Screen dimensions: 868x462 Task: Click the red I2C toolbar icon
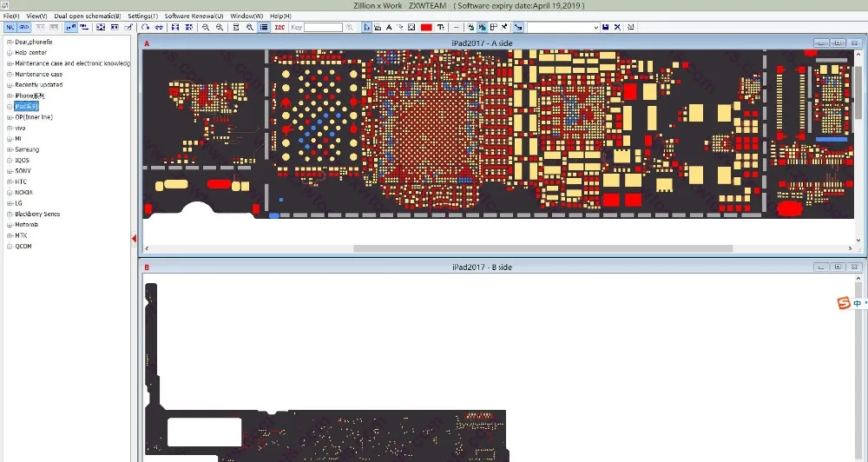tap(279, 27)
